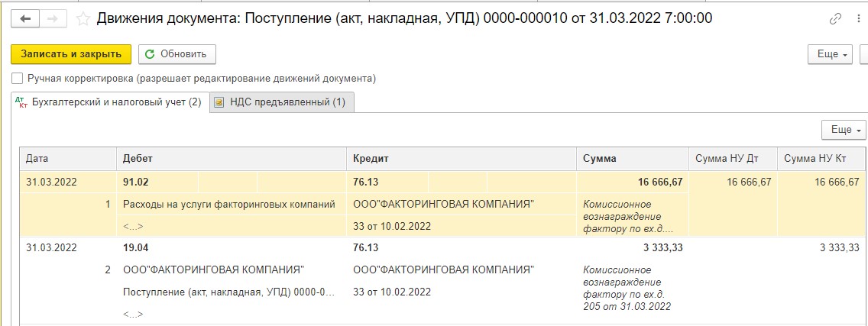Sort by the Дебет column header

pos(232,159)
